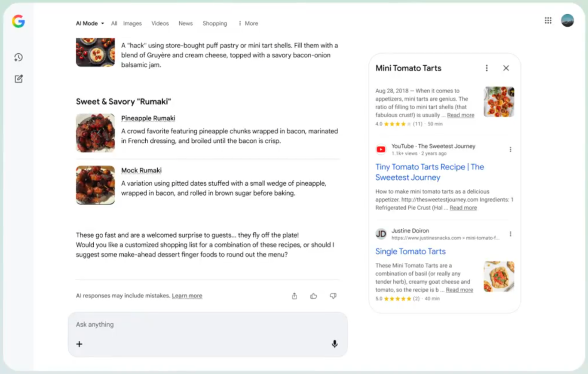This screenshot has width=588, height=374.
Task: Switch to the Images tab
Action: click(132, 24)
